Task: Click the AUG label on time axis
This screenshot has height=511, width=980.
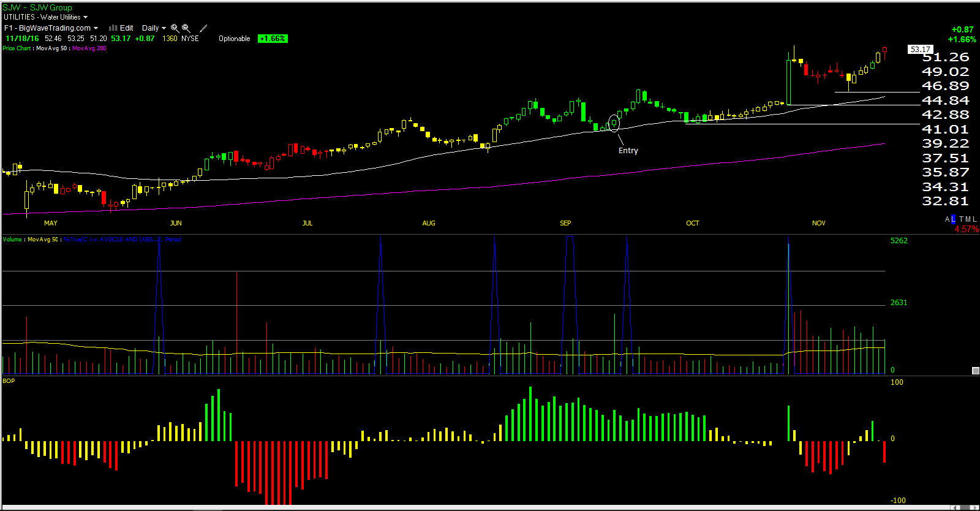Action: pos(429,223)
